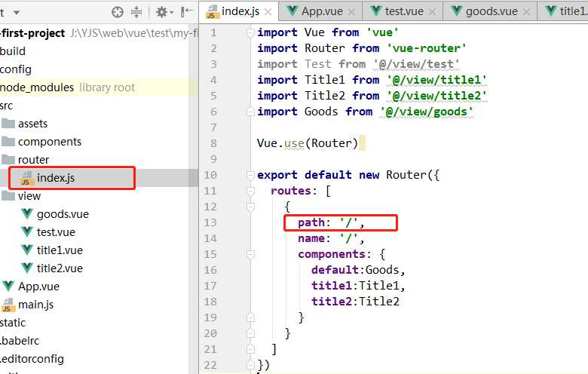This screenshot has width=588, height=374.
Task: Click the components folder icon
Action: (x=8, y=141)
